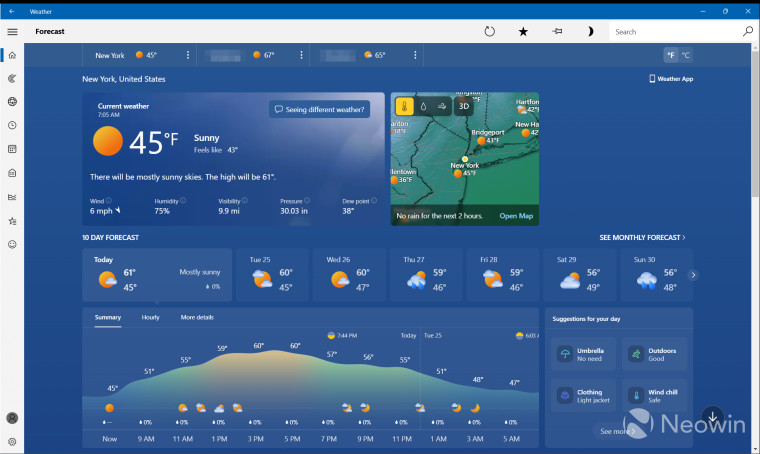Select Tue 25 forecast card
The height and width of the screenshot is (454, 760).
[272, 275]
